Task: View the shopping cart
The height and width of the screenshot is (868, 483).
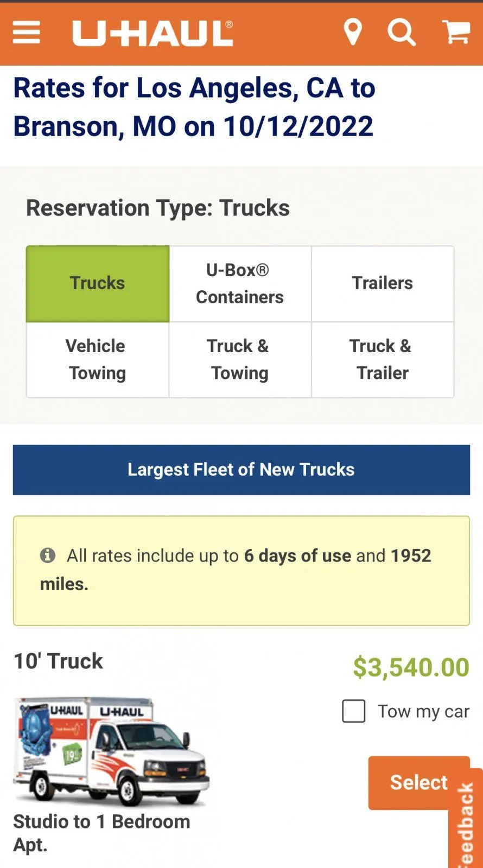Action: pyautogui.click(x=456, y=33)
